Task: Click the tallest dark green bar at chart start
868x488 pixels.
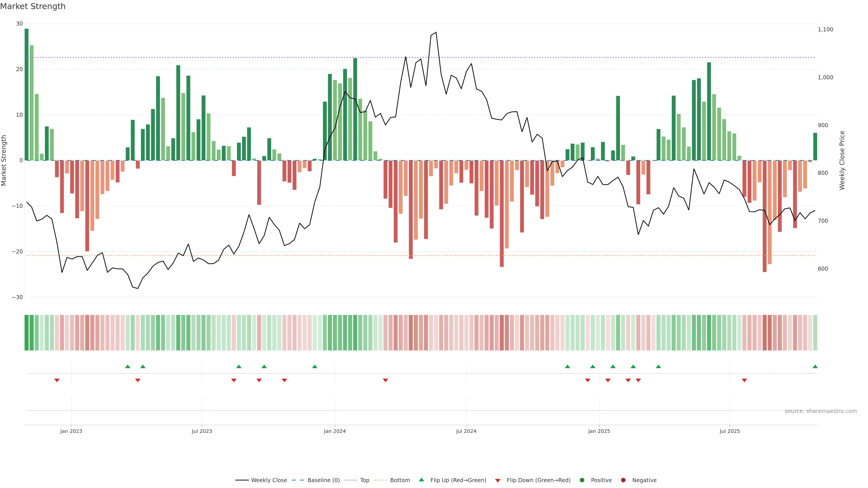Action: pos(27,94)
